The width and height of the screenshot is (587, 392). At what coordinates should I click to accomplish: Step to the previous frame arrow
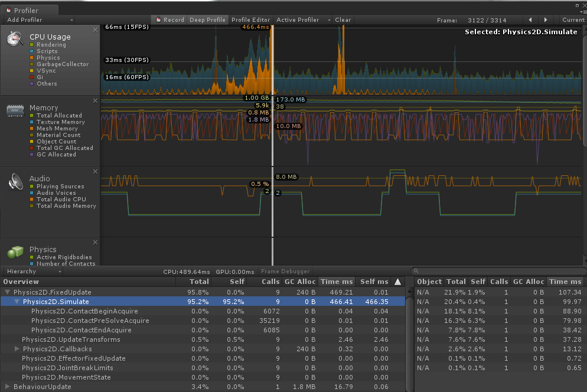[530, 19]
